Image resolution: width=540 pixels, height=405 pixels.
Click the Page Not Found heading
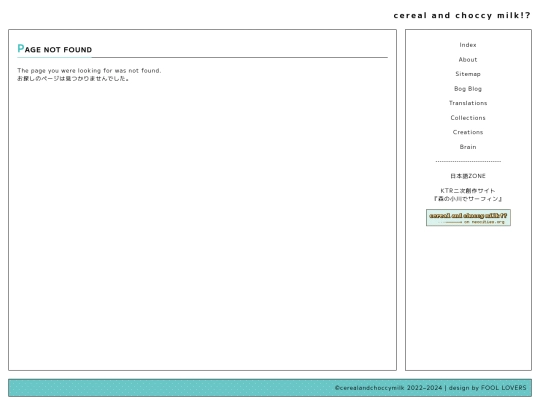(55, 49)
